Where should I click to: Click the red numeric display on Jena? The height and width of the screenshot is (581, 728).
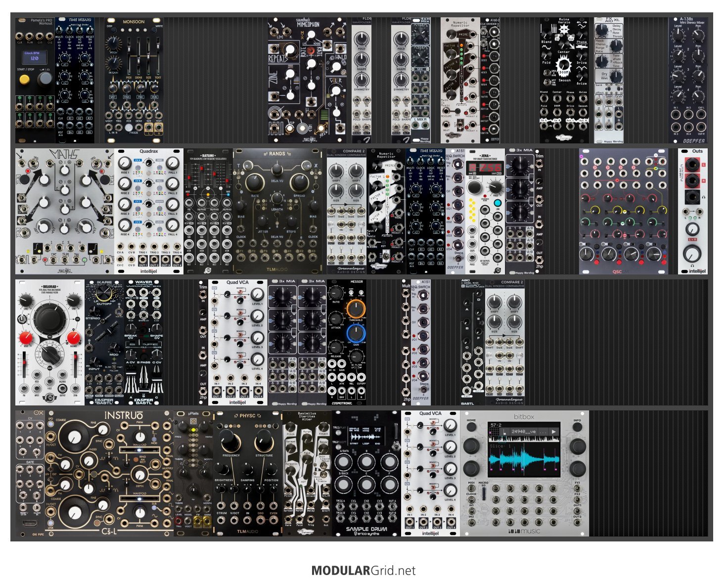485,169
